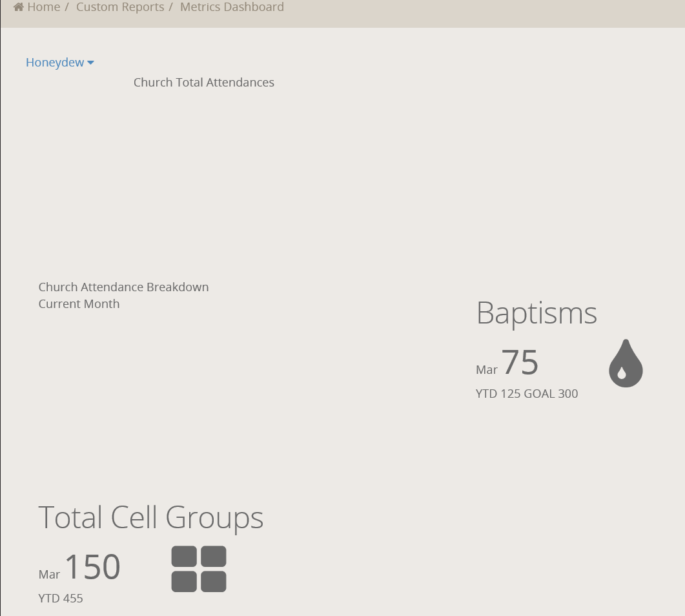The height and width of the screenshot is (616, 685).
Task: Click the caret arrow beside Honeydew
Action: [x=90, y=63]
